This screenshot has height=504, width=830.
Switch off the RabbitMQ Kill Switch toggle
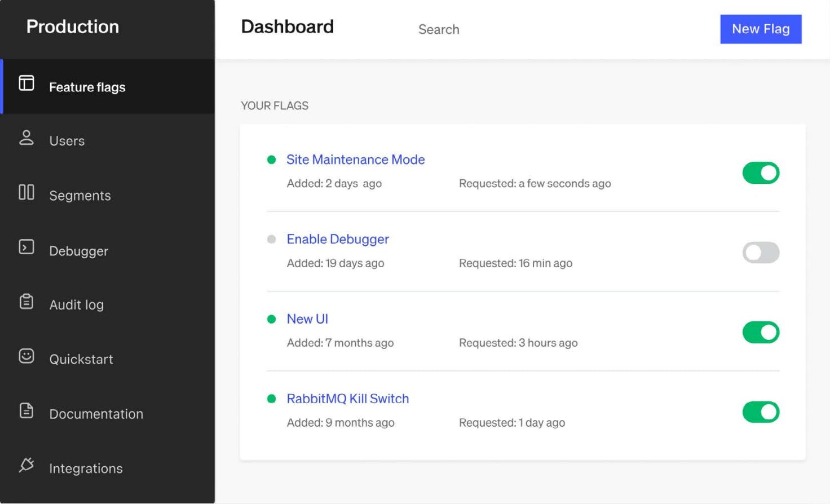(761, 412)
